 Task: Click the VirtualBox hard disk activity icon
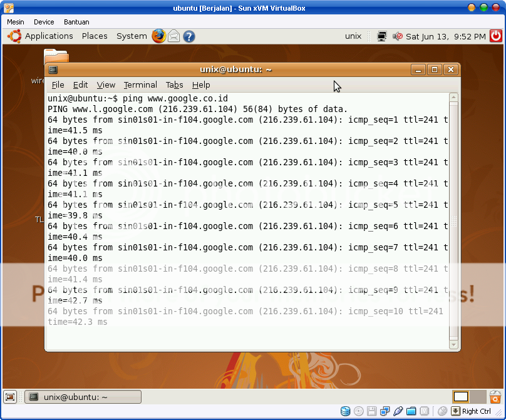point(345,411)
